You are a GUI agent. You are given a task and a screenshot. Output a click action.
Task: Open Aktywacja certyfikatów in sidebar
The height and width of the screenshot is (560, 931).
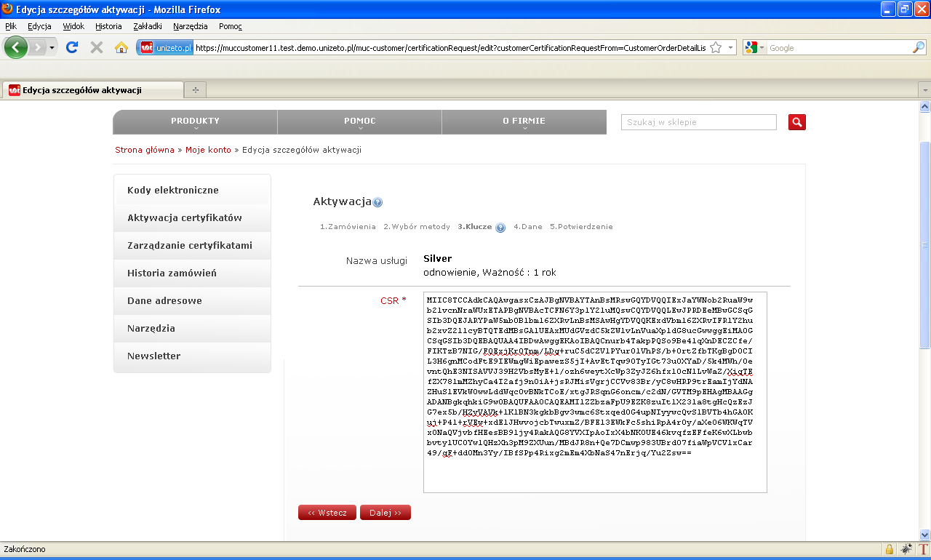coord(192,218)
